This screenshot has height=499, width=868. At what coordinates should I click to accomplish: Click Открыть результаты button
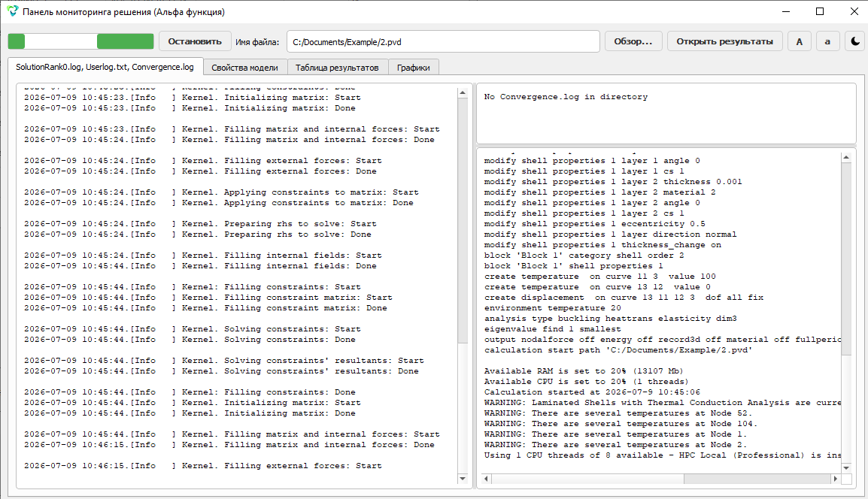click(724, 41)
